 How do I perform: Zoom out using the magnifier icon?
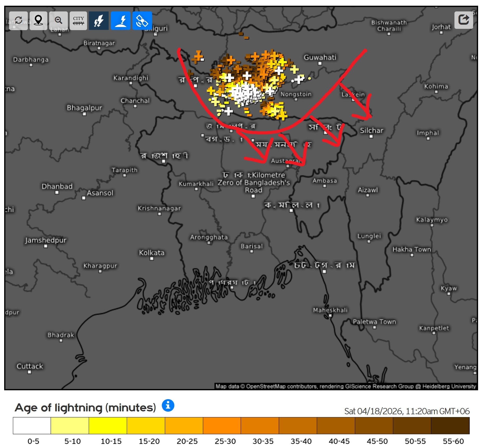[58, 21]
